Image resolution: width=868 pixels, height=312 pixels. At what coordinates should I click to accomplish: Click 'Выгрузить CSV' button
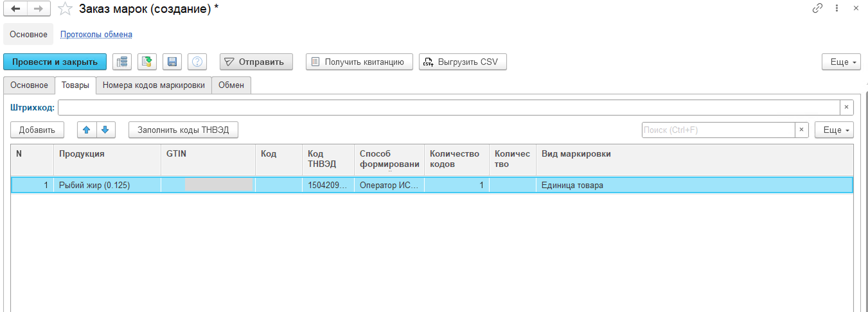tap(463, 62)
